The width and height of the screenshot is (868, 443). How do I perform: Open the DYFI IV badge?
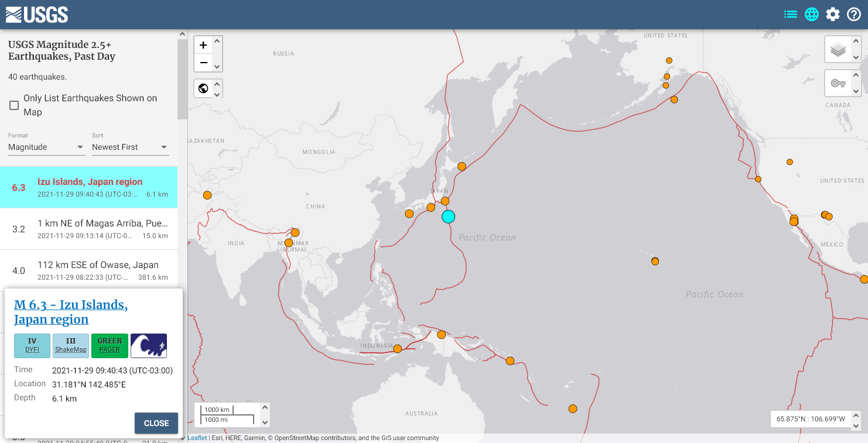point(32,345)
